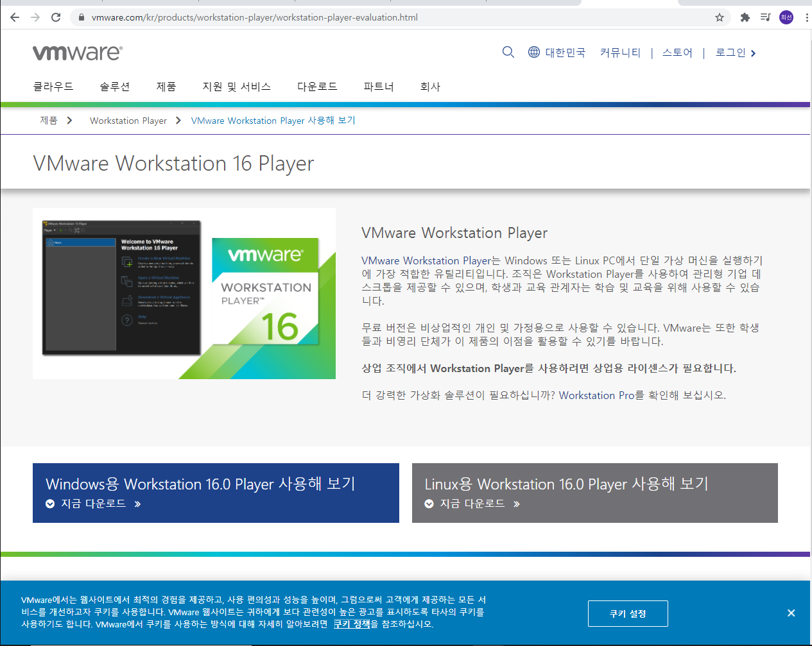The height and width of the screenshot is (646, 812).
Task: Click the VMware Workstation Player subheading
Action: 454,233
